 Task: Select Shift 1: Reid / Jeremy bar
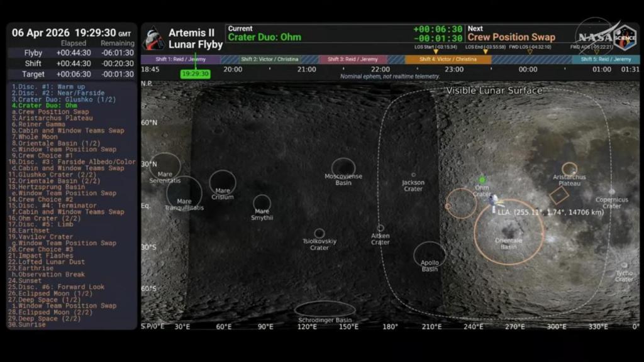pyautogui.click(x=180, y=59)
